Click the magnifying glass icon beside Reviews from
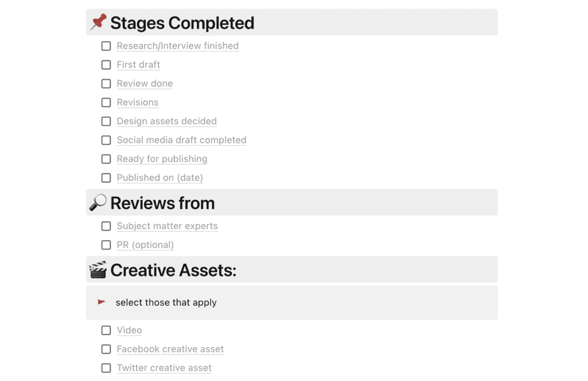The width and height of the screenshot is (588, 381). pos(99,202)
